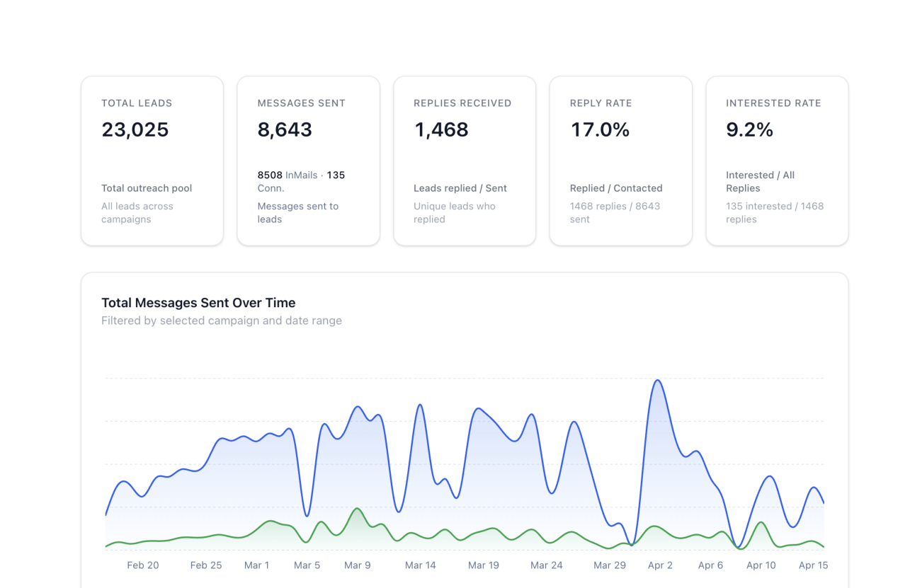Click the Mar 1 axis label
The image size is (910, 588).
pyautogui.click(x=256, y=565)
